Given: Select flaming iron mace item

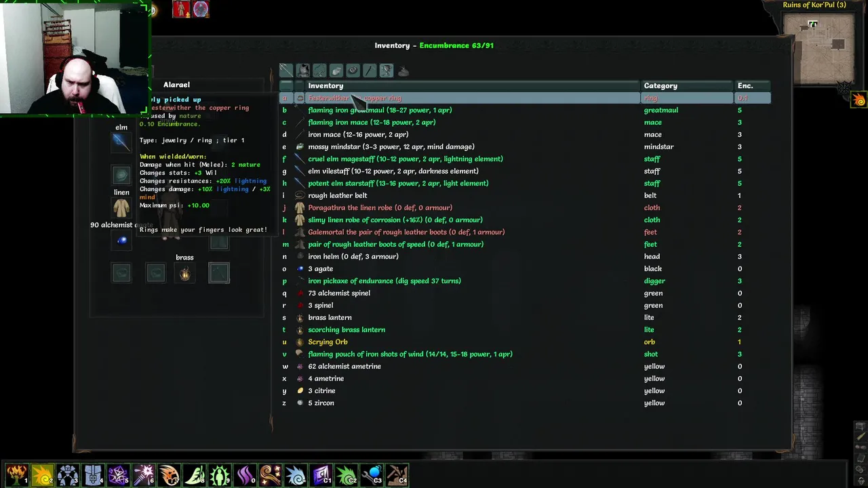Looking at the screenshot, I should (x=525, y=122).
